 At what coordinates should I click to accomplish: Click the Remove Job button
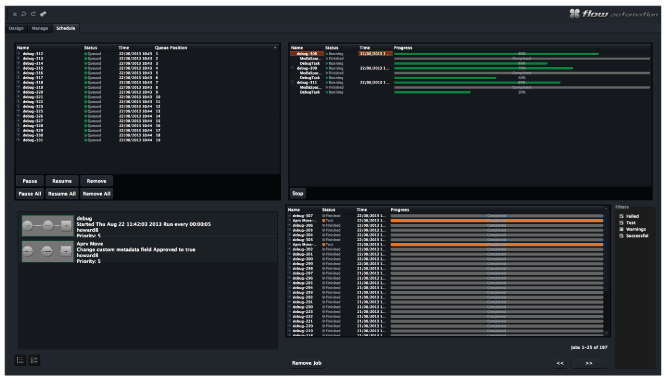tap(307, 363)
